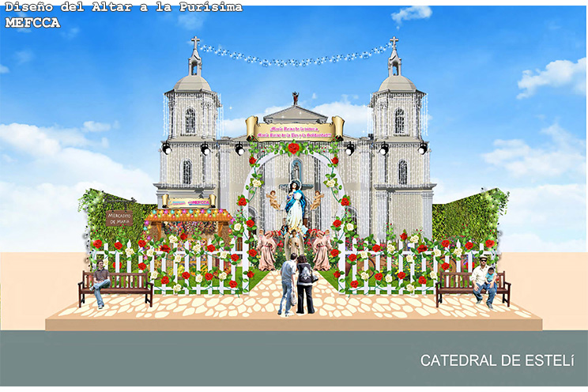Click the red rose at the arch top
Image resolution: width=588 pixels, height=392 pixels.
click(x=294, y=148)
